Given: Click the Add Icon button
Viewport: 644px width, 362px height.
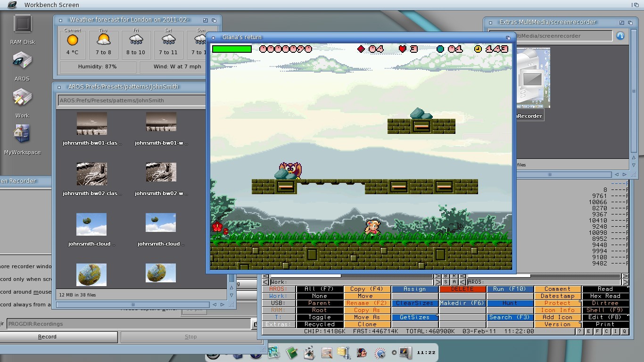Looking at the screenshot, I should point(558,317).
